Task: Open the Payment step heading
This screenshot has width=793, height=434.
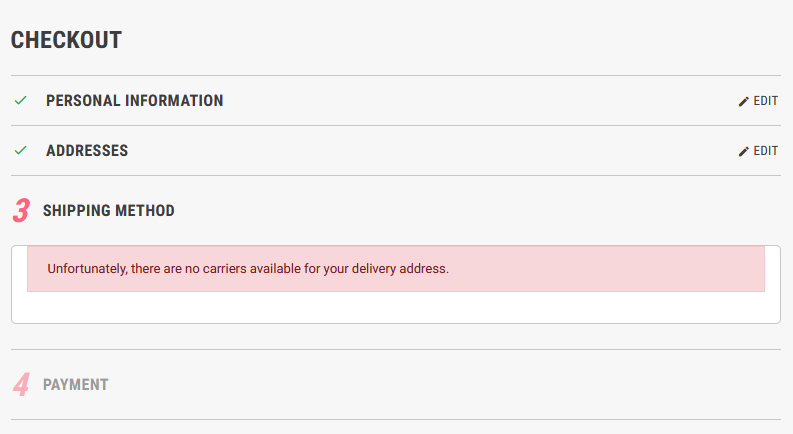Action: (76, 384)
